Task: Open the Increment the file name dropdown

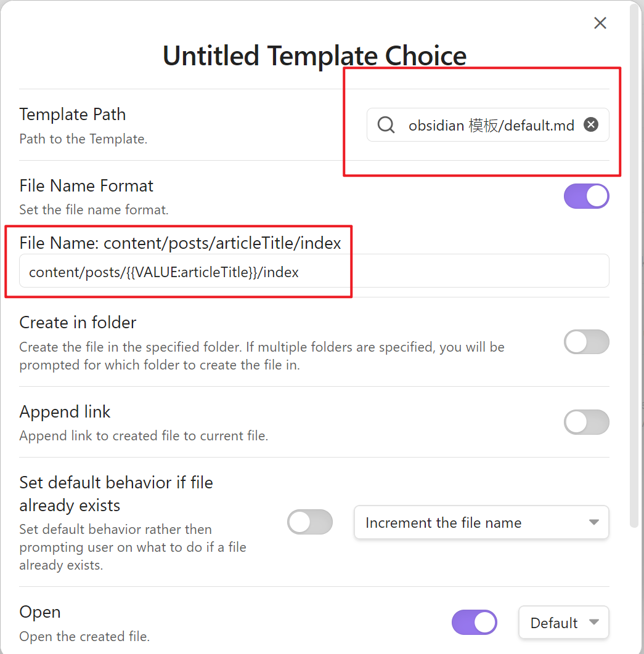Action: (x=481, y=523)
